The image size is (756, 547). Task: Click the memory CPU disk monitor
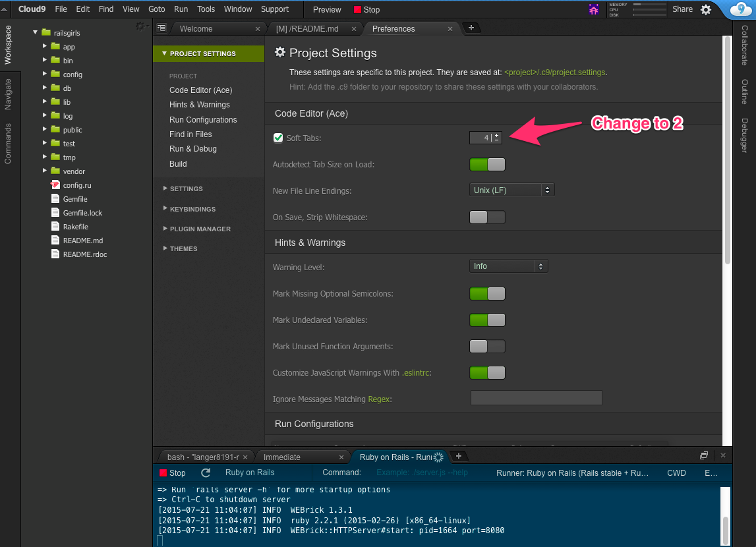(x=637, y=9)
